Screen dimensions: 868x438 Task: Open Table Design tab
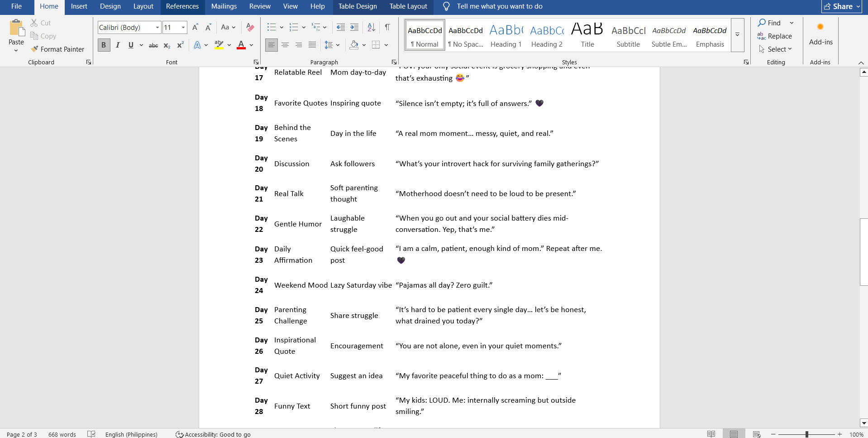(x=358, y=6)
